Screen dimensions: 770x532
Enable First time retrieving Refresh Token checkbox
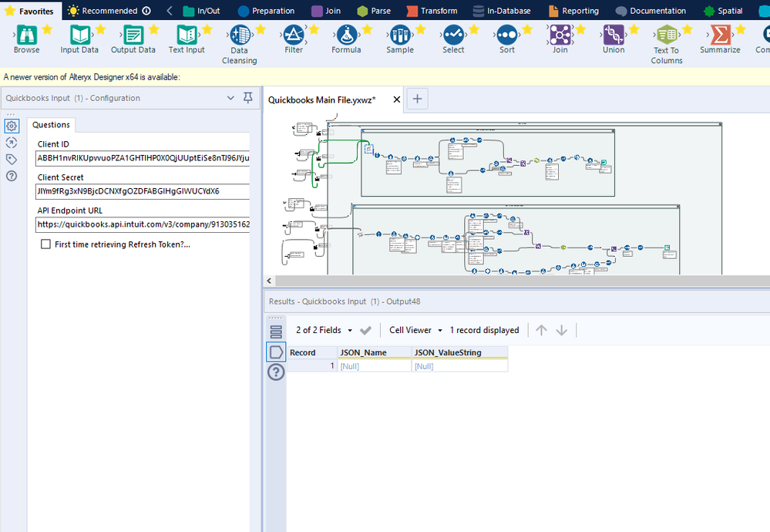46,244
